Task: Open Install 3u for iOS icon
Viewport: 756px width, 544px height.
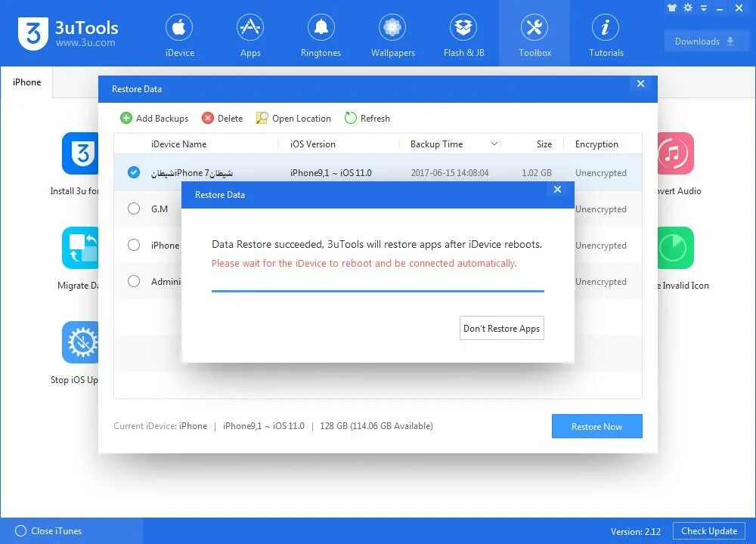Action: click(x=80, y=153)
